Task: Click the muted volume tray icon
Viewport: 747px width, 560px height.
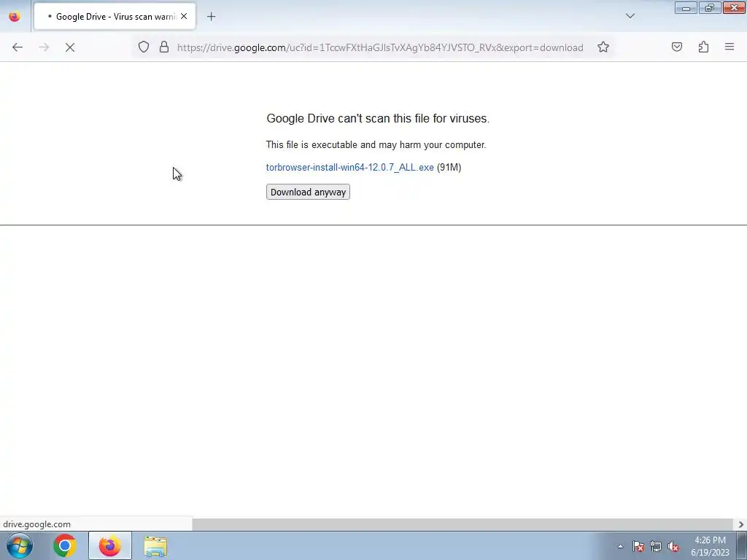Action: [x=673, y=546]
